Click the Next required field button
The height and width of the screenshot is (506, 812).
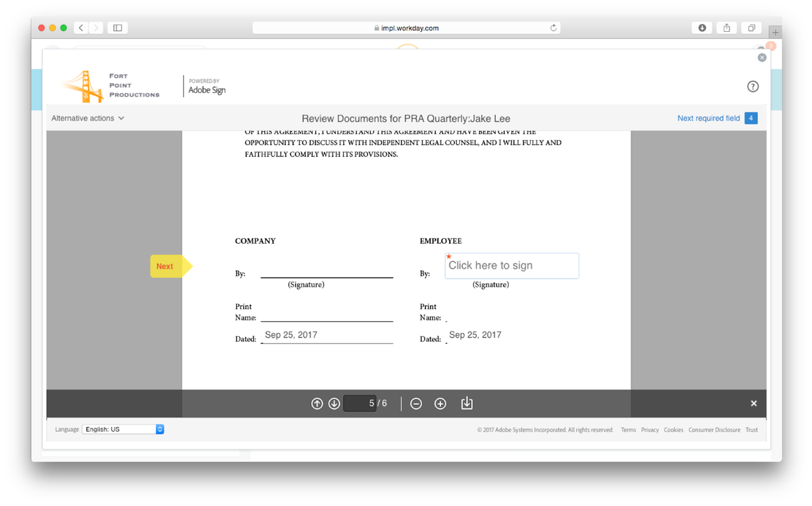tap(709, 118)
